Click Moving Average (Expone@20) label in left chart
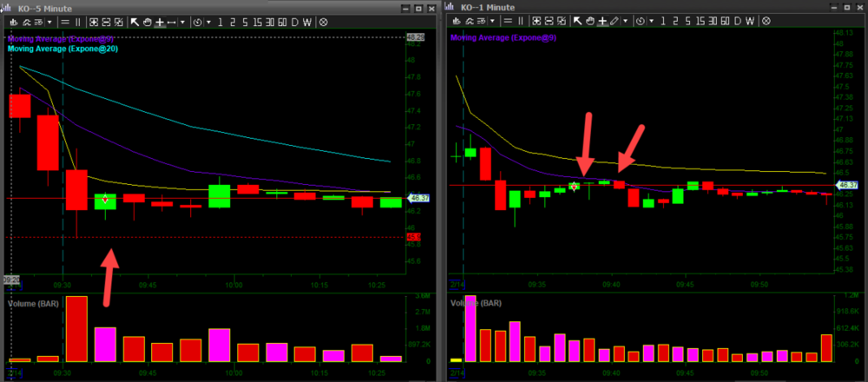This screenshot has height=382, width=868. click(x=62, y=49)
